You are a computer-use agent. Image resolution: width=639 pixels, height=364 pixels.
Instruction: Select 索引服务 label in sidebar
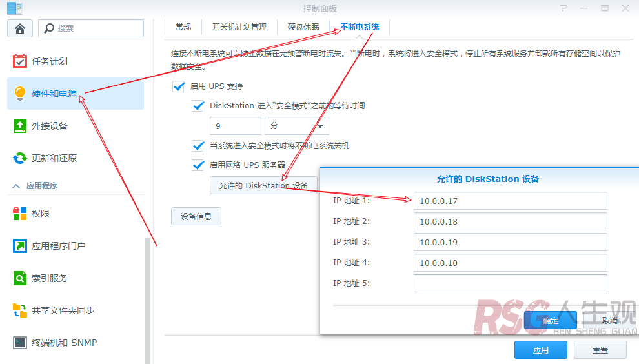click(50, 278)
